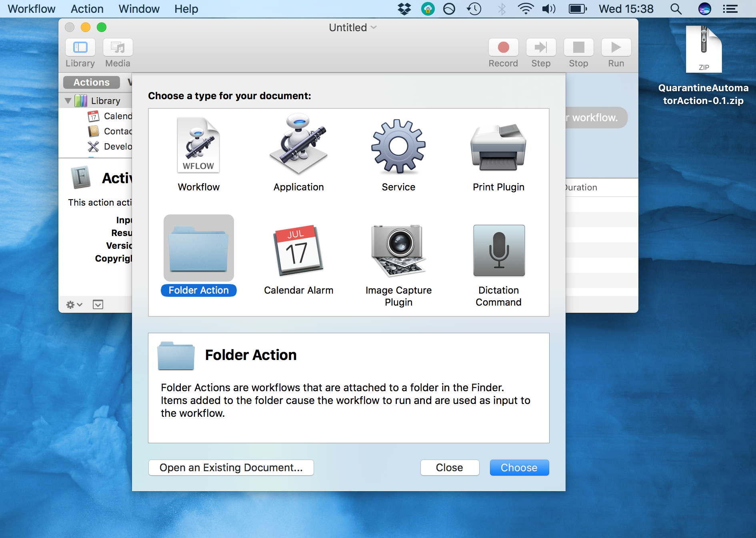Image resolution: width=756 pixels, height=538 pixels.
Task: Open the Wi-Fi status menu
Action: point(526,9)
